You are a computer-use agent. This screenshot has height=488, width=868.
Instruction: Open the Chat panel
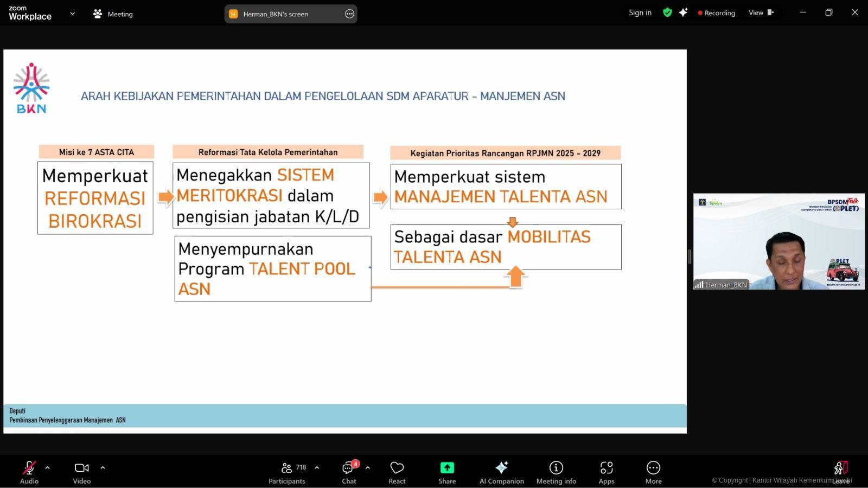point(349,472)
